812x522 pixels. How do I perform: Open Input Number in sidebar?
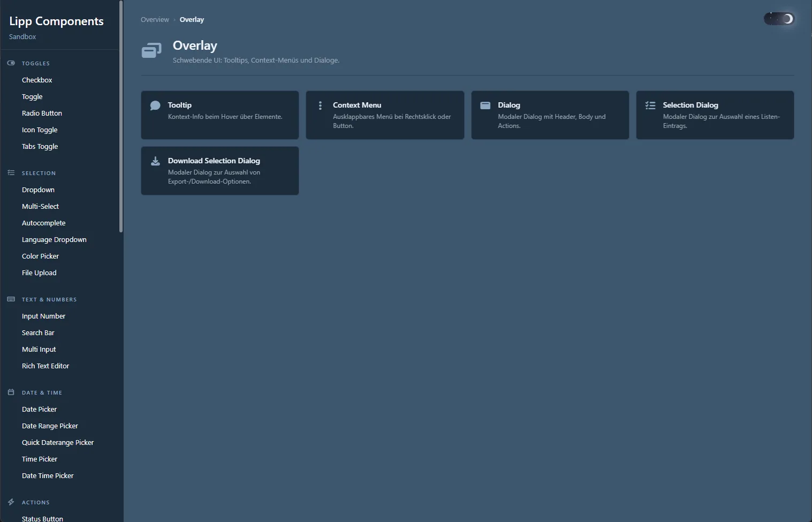pos(43,316)
